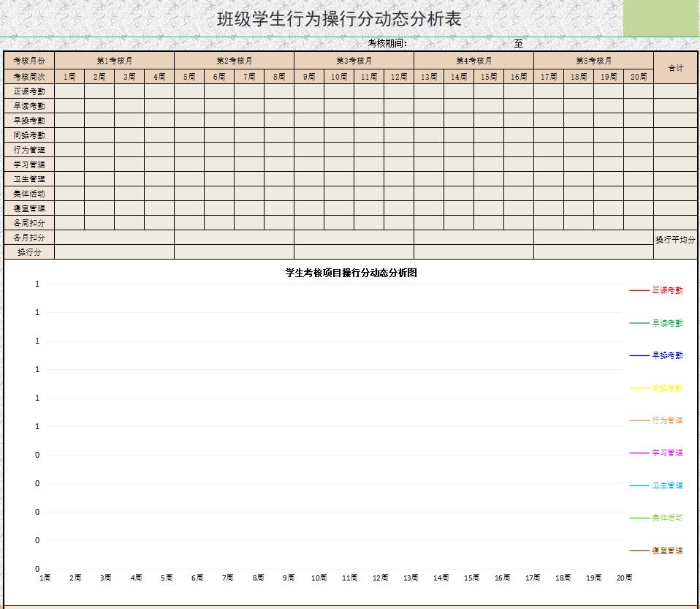This screenshot has height=609, width=700.
Task: Click the 各月扣分 row label
Action: pos(31,238)
